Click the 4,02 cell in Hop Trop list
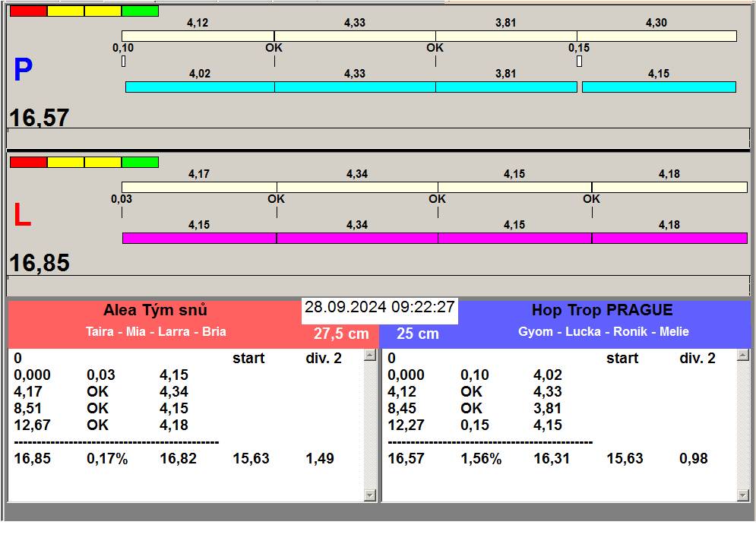The image size is (756, 544). 548,375
